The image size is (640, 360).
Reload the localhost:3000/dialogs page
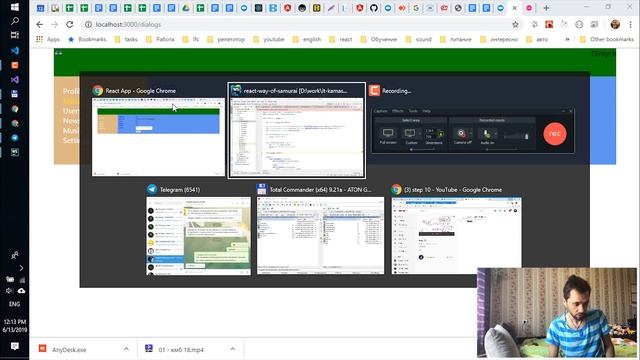70,24
